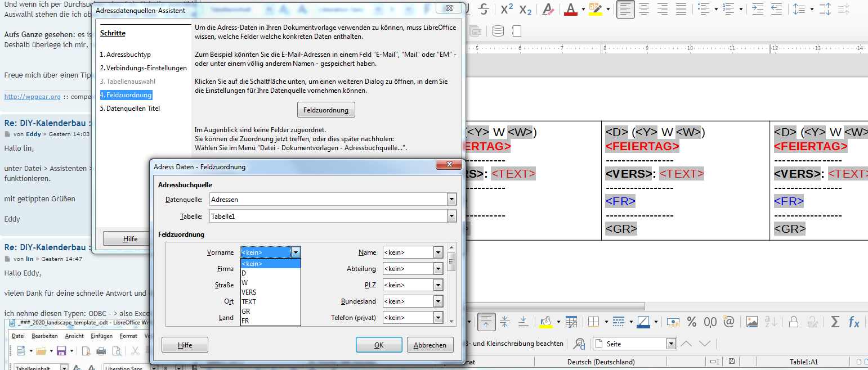Toggle the justified alignment button
This screenshot has width=868, height=370.
[x=681, y=9]
